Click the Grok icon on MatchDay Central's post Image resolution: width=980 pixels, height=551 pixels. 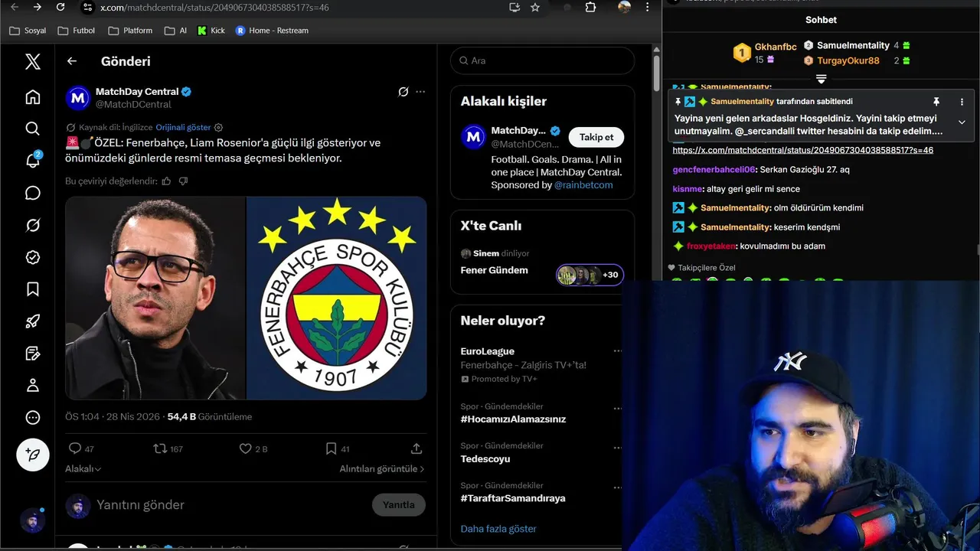(403, 92)
